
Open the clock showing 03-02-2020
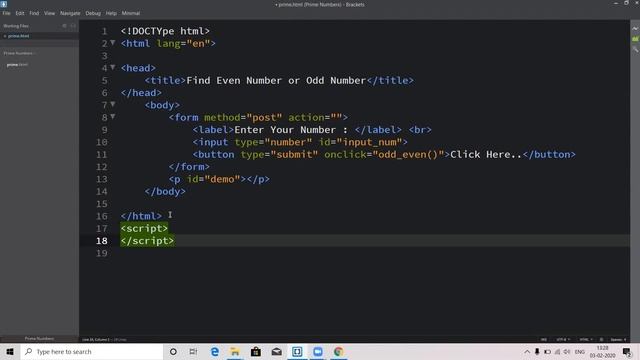tap(602, 351)
